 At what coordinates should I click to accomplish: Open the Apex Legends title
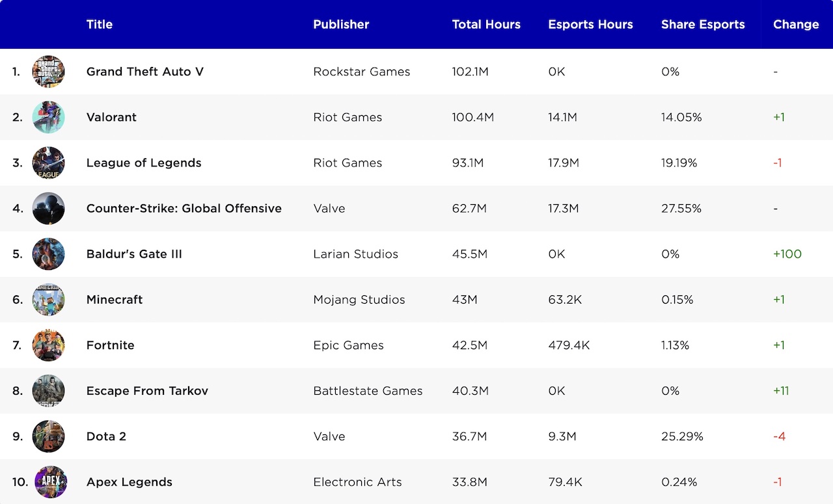point(130,482)
